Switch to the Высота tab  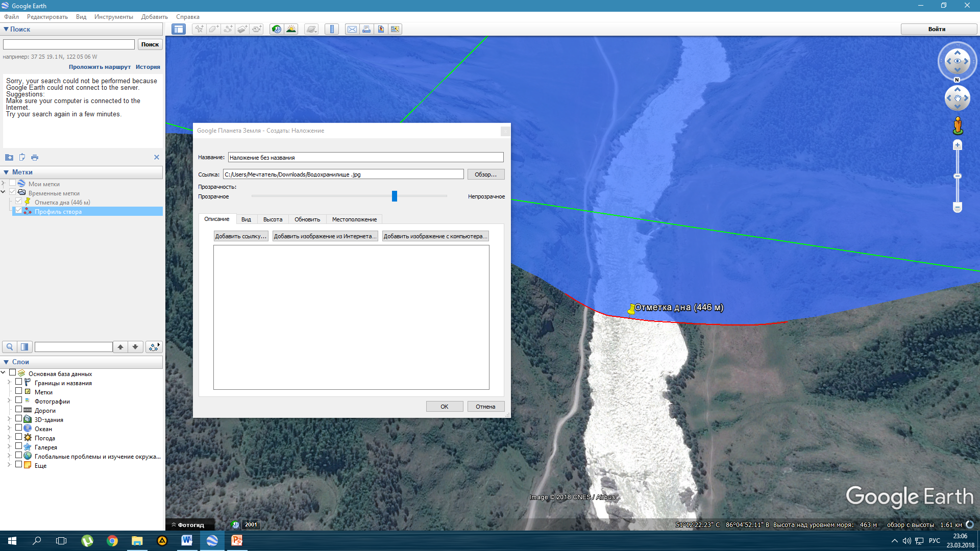pos(273,219)
